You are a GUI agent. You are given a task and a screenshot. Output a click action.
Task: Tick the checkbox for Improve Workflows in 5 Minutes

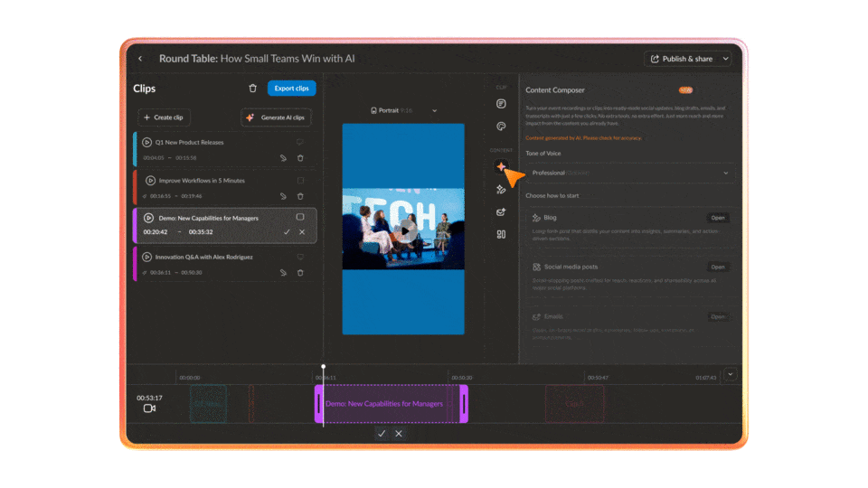pos(300,181)
